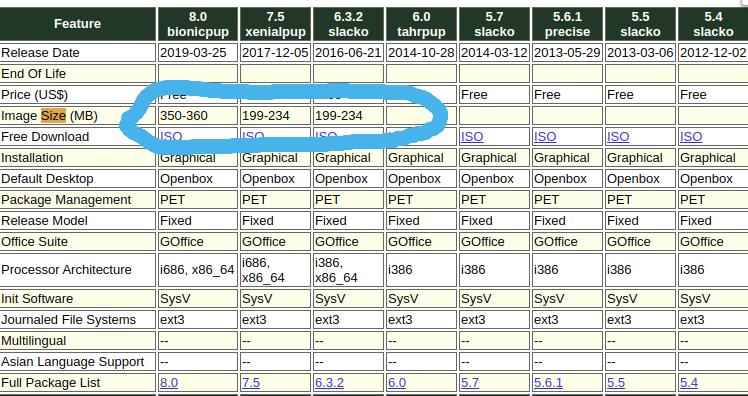Click the Default Desktop row label

(x=47, y=178)
